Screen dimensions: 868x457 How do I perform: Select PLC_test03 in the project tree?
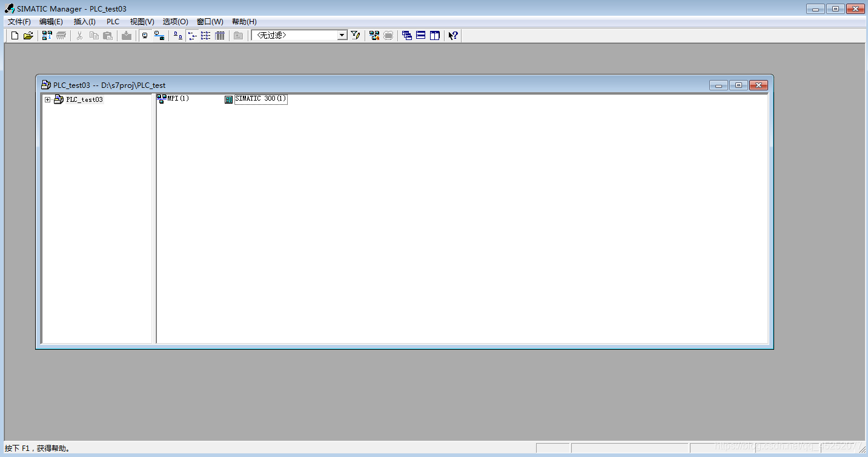point(84,100)
